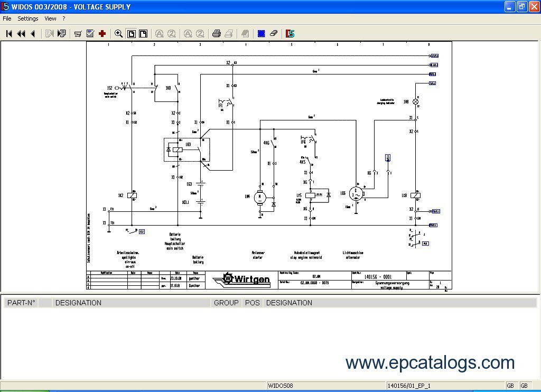Open the ? help menu

pos(64,18)
